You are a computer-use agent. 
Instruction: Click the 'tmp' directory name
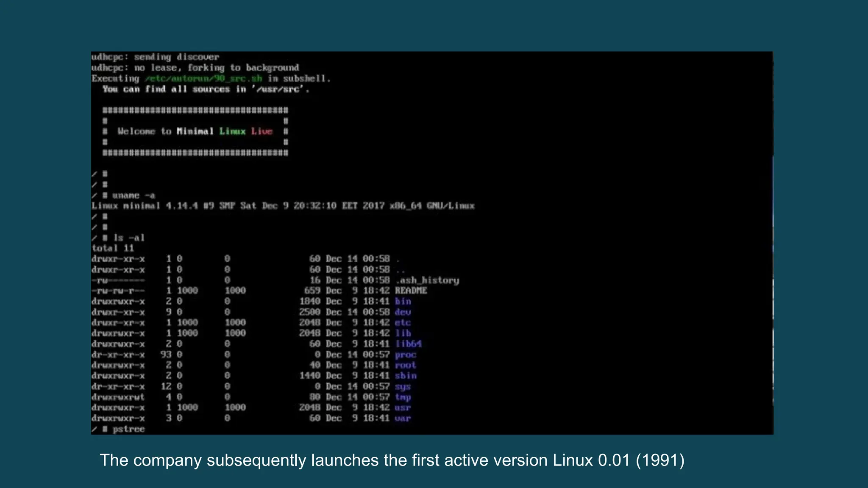(403, 397)
